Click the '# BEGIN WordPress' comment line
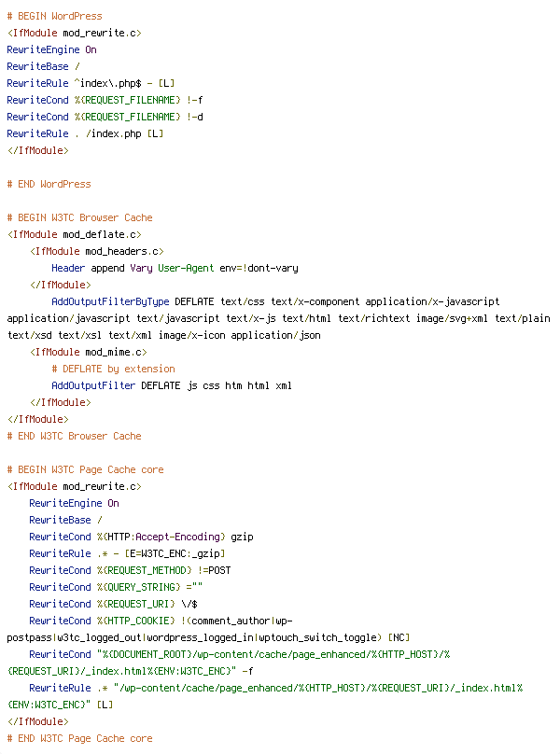 54,16
